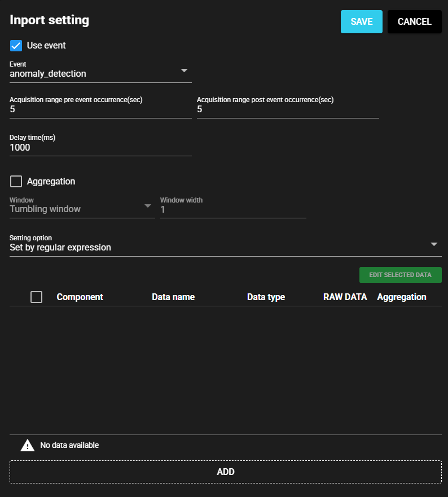Screen dimensions: 448x497
Task: Select the Component column header
Action: (x=80, y=297)
